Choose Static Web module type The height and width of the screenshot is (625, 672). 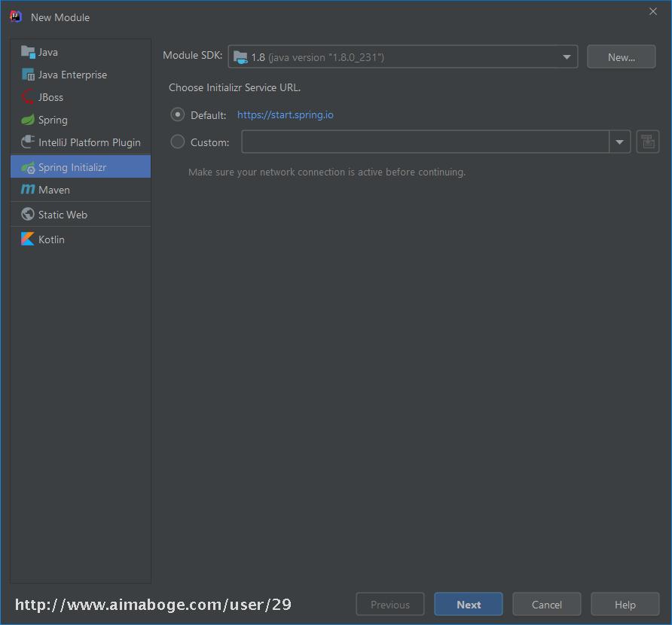(81, 214)
